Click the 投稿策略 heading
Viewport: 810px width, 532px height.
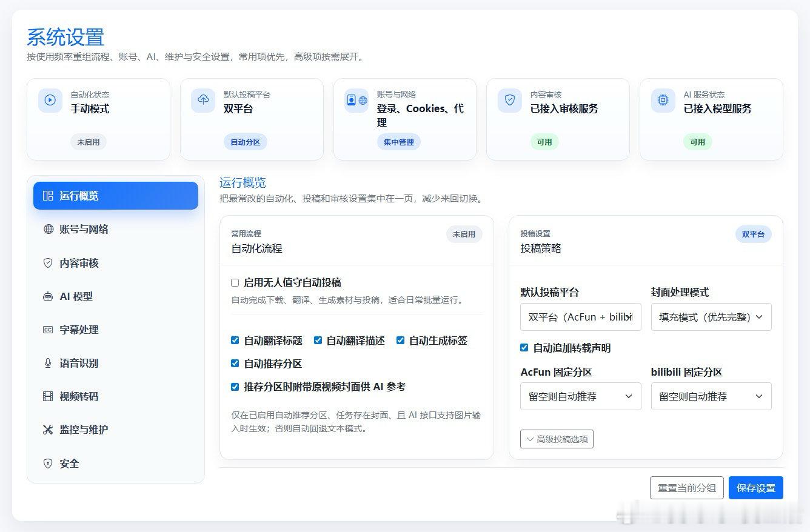541,248
